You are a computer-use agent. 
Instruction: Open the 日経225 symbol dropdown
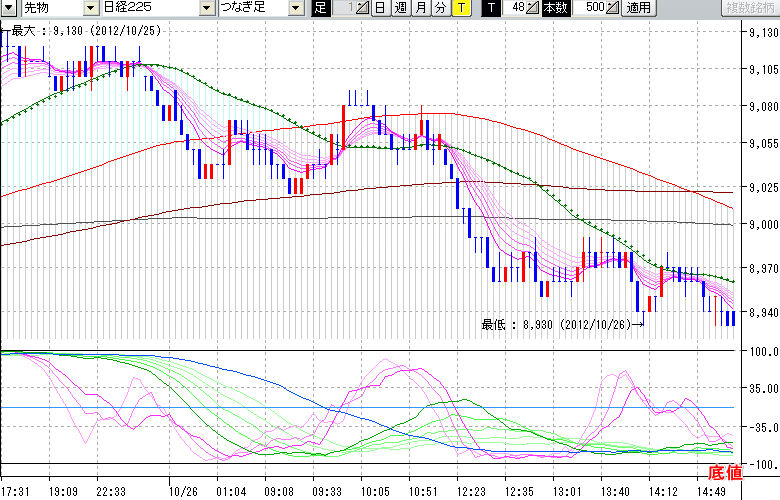click(x=206, y=8)
